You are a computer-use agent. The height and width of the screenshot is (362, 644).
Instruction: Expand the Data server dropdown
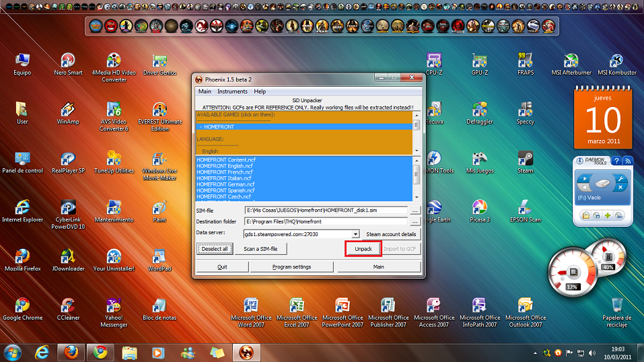tap(355, 234)
